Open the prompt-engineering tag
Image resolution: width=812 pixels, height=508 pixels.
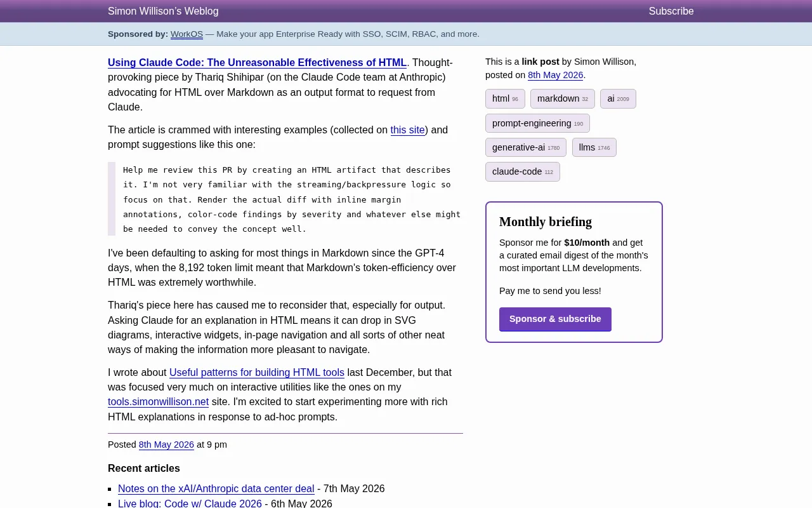[x=537, y=123]
